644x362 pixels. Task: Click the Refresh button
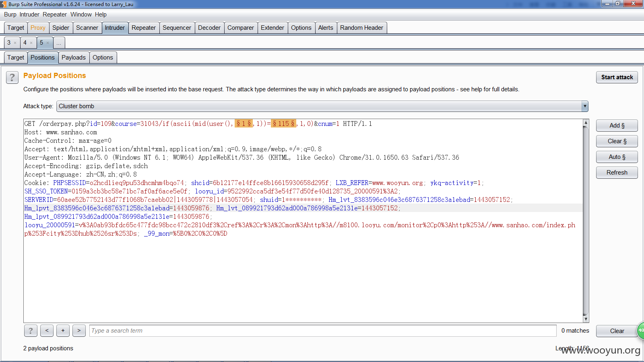click(x=617, y=173)
